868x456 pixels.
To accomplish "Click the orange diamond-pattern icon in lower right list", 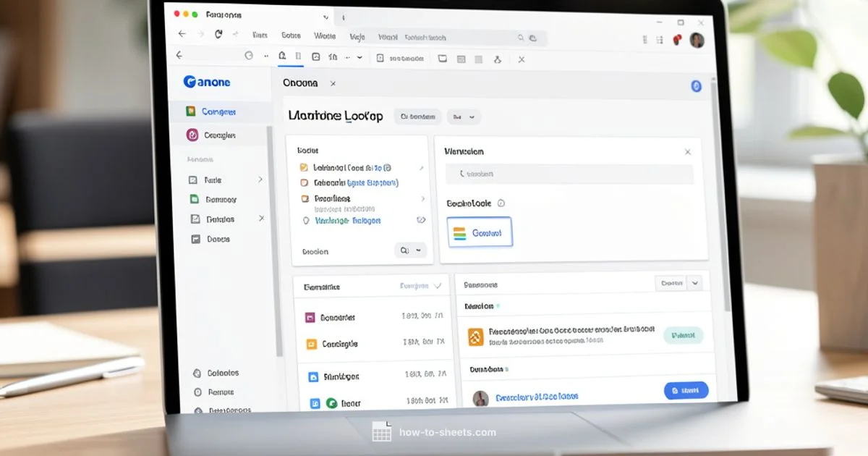I will [475, 336].
